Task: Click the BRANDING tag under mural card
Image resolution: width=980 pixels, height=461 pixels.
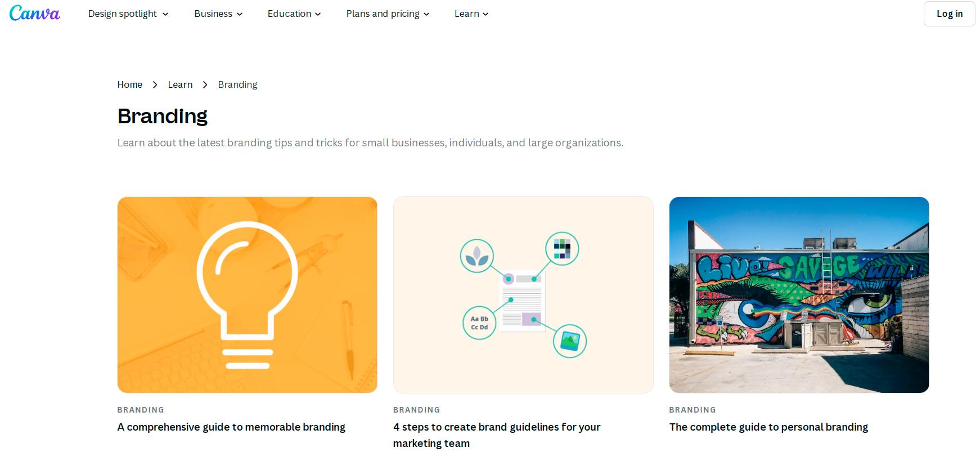Action: [693, 410]
